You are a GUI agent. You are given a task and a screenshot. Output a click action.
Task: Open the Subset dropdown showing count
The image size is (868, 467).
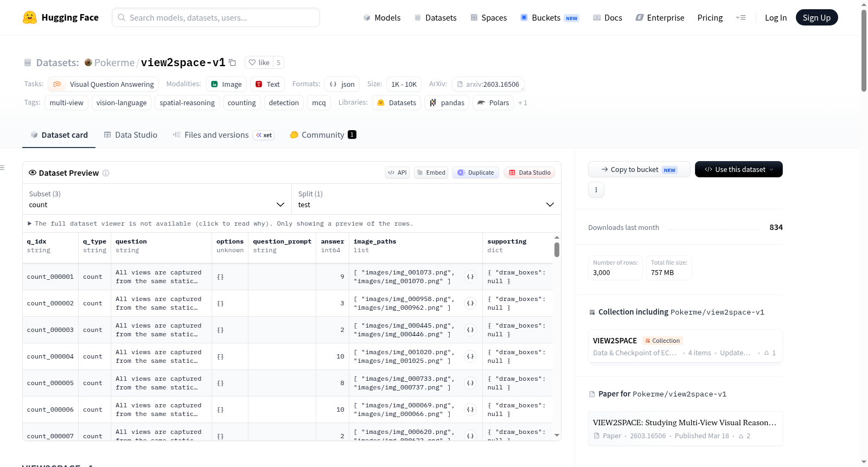pos(157,199)
